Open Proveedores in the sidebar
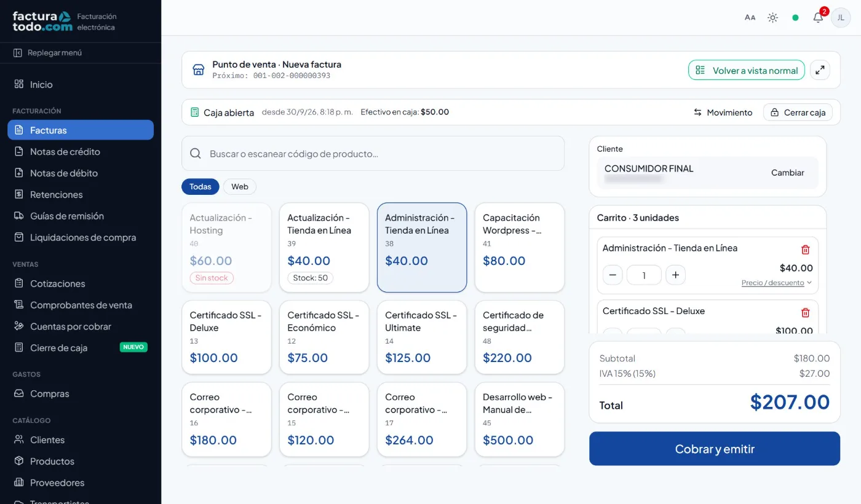 tap(81, 483)
